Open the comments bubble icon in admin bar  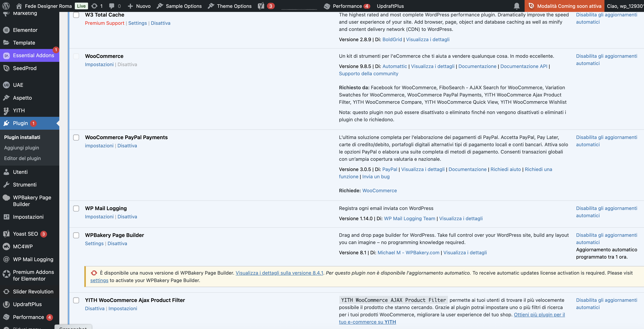click(x=112, y=6)
